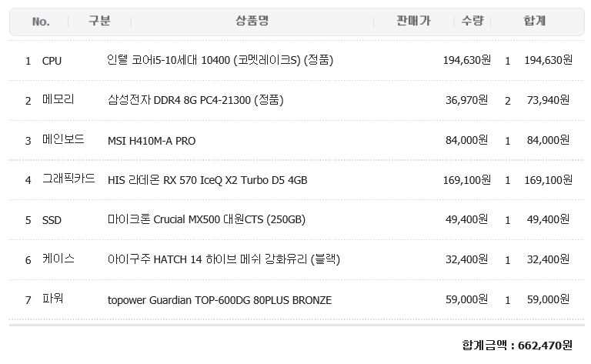This screenshot has width=591, height=364.
Task: Select the 메인보드 category label
Action: [63, 139]
